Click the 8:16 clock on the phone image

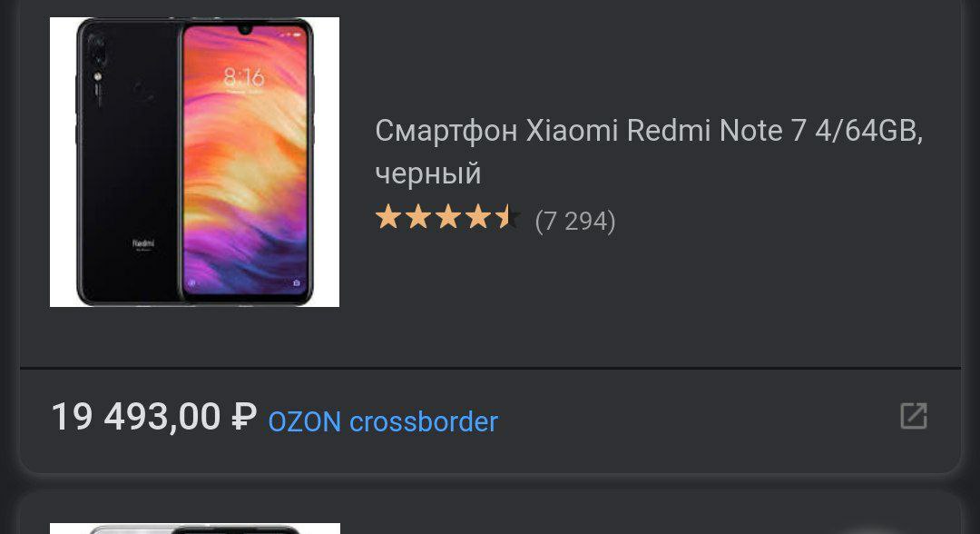pyautogui.click(x=244, y=77)
